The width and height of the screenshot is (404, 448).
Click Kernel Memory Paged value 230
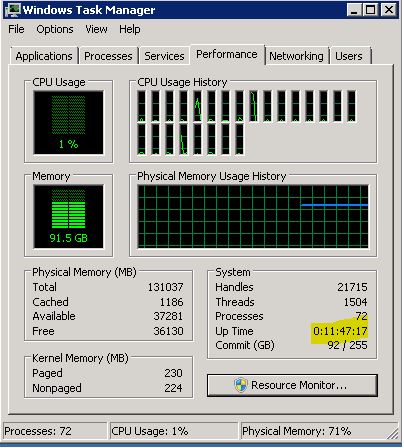coord(173,373)
